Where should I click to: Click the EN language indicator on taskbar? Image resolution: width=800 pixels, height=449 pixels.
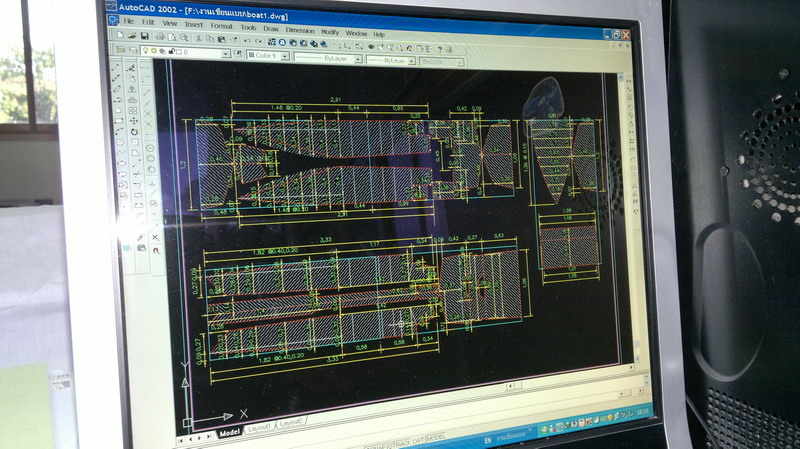click(487, 440)
